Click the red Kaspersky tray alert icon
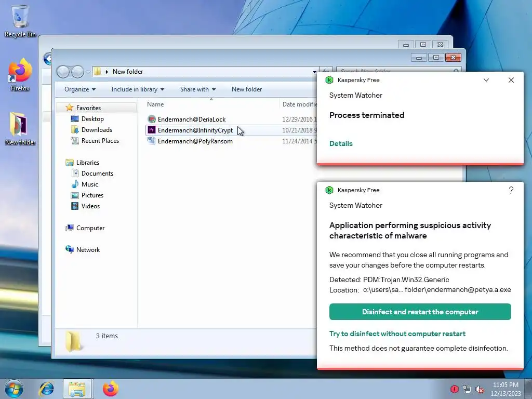 coord(454,389)
